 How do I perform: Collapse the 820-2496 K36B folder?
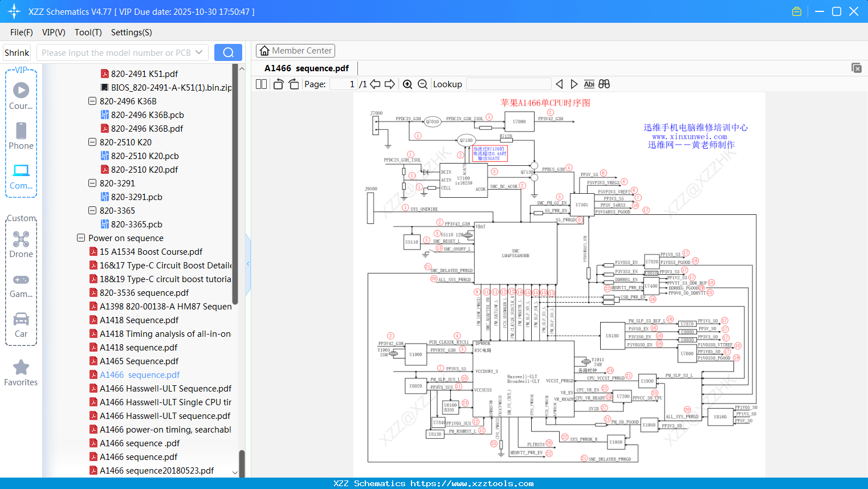click(x=92, y=101)
